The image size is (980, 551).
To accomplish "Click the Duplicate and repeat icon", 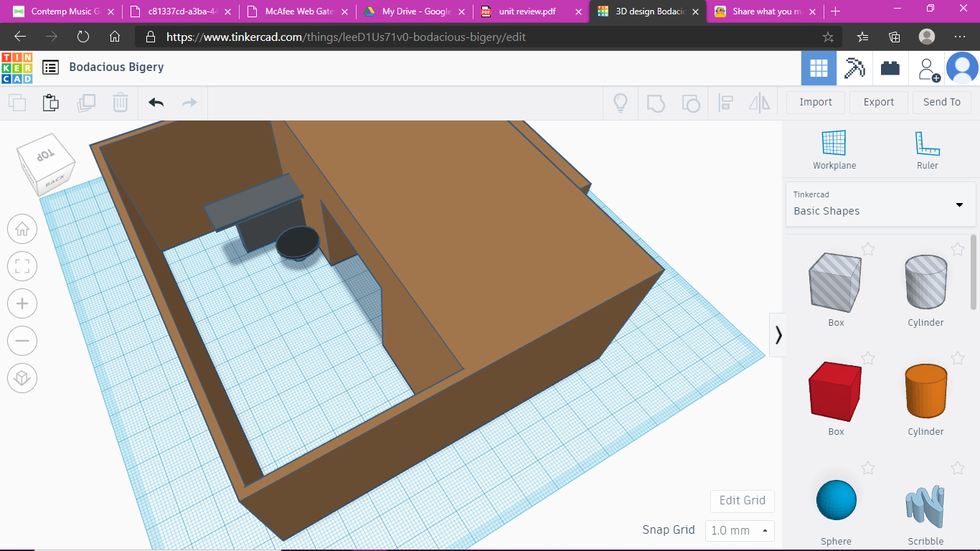I will tap(86, 103).
